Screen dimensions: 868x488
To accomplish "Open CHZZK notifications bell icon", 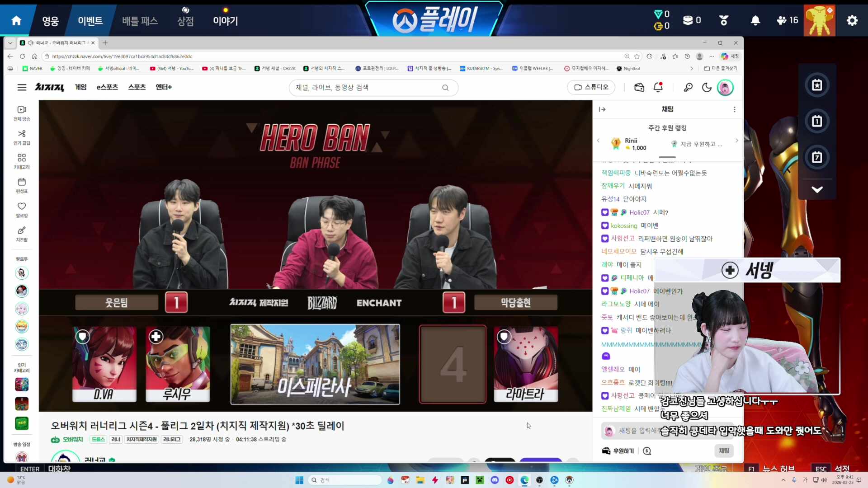I will point(658,87).
